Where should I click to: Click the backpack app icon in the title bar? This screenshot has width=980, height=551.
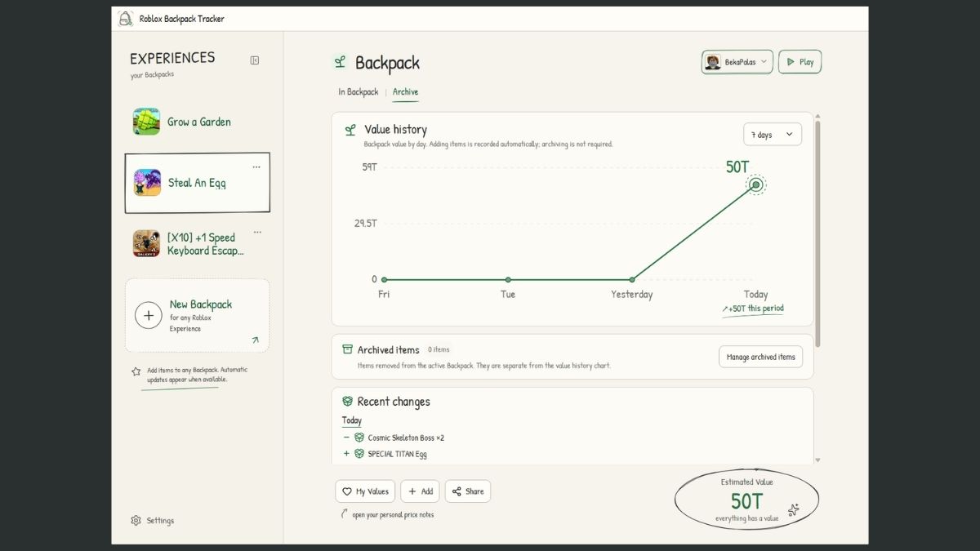[125, 19]
